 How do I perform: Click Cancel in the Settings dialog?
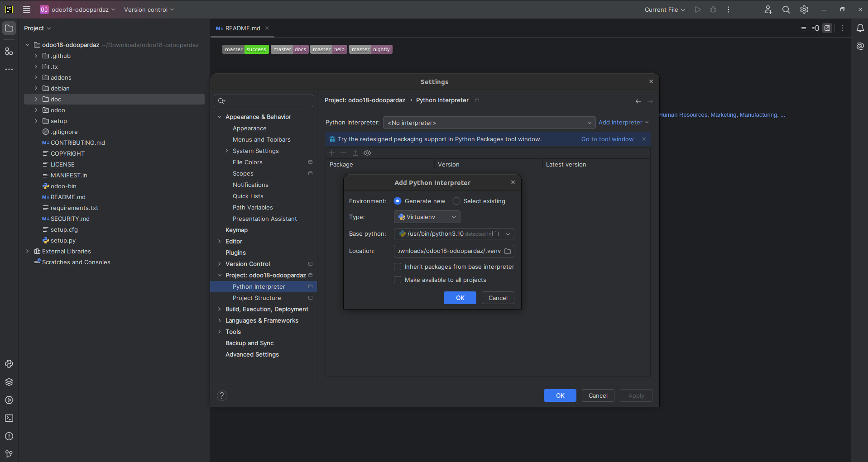click(598, 395)
